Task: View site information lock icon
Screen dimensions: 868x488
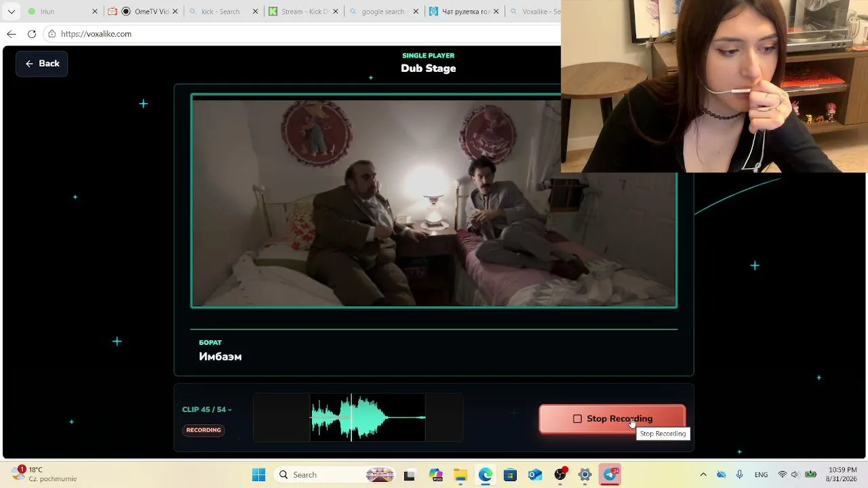Action: [x=52, y=34]
